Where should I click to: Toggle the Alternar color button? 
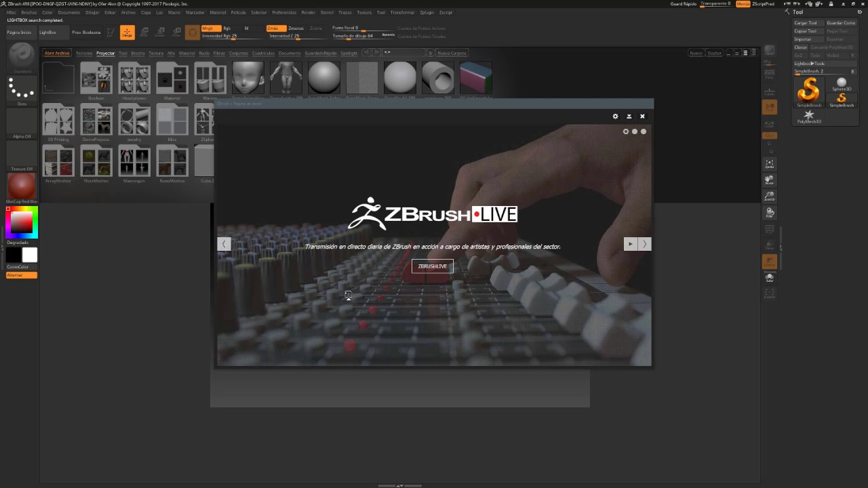click(x=22, y=275)
